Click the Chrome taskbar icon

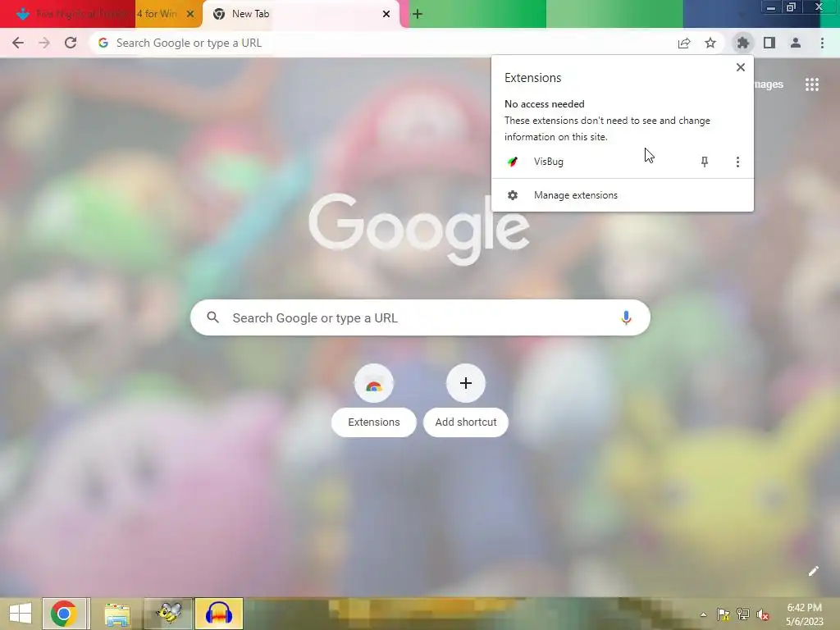click(x=64, y=614)
